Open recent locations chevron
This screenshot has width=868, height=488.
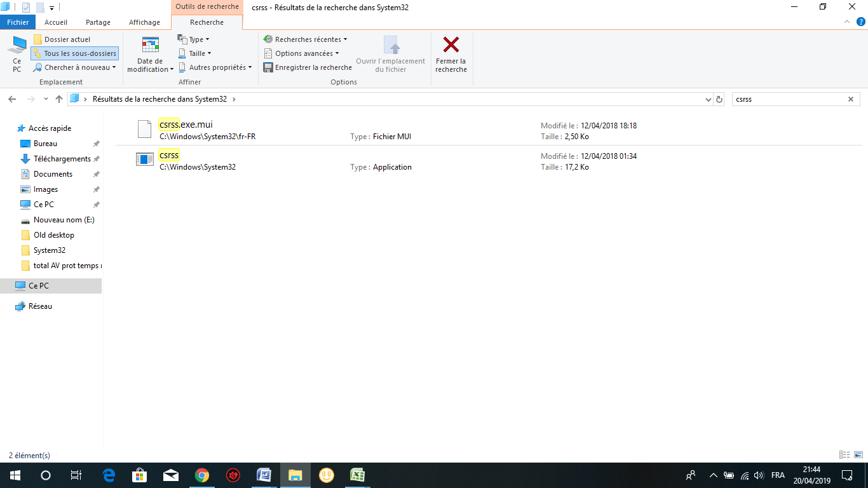click(x=46, y=99)
